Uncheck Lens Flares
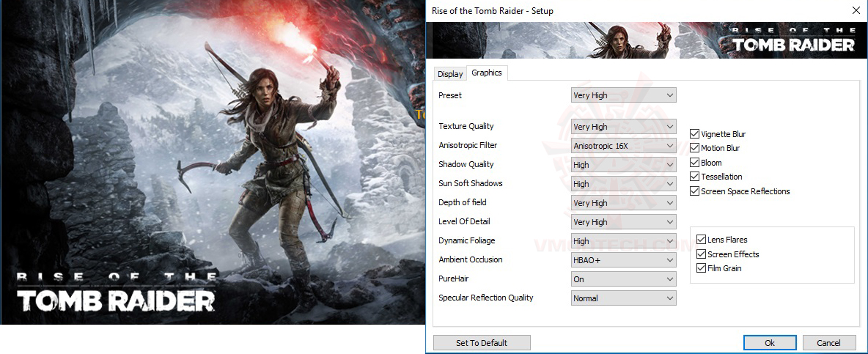868x354 pixels. (x=701, y=240)
